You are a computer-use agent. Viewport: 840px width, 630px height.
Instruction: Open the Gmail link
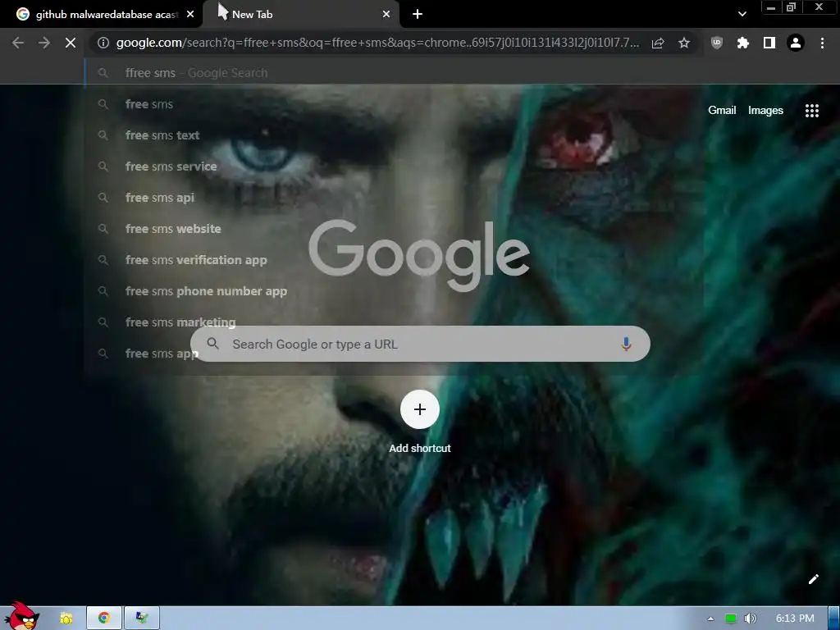tap(722, 111)
